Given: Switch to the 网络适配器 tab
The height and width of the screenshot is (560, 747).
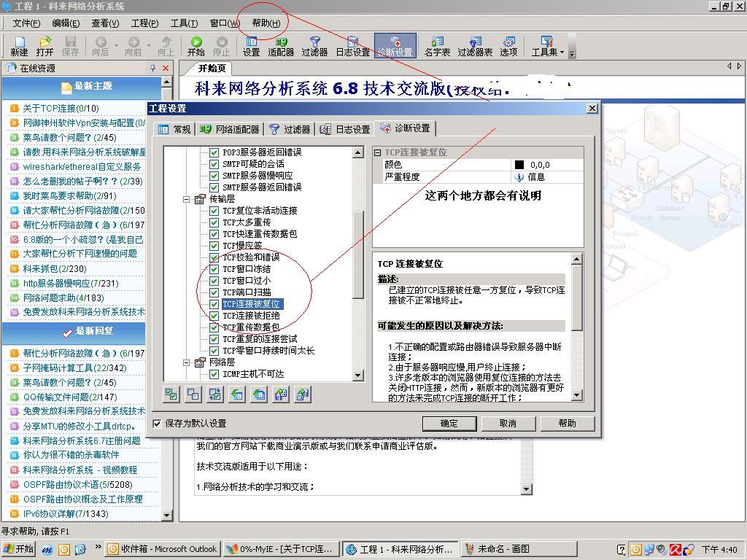Looking at the screenshot, I should coord(230,129).
